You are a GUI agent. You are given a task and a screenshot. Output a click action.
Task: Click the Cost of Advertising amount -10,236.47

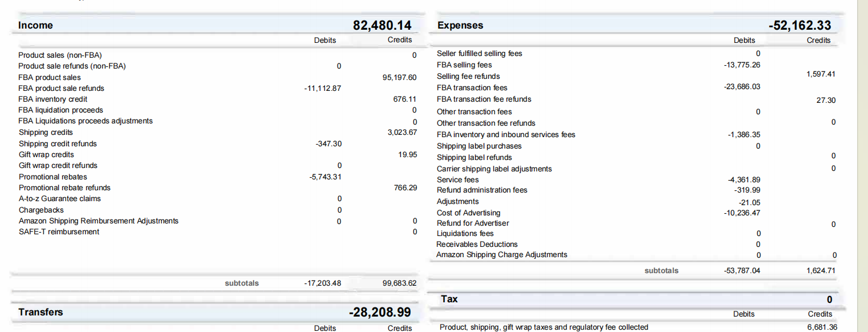pos(742,213)
